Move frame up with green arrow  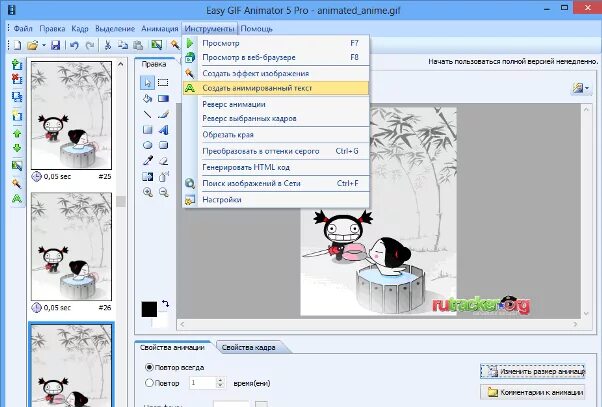pyautogui.click(x=17, y=134)
